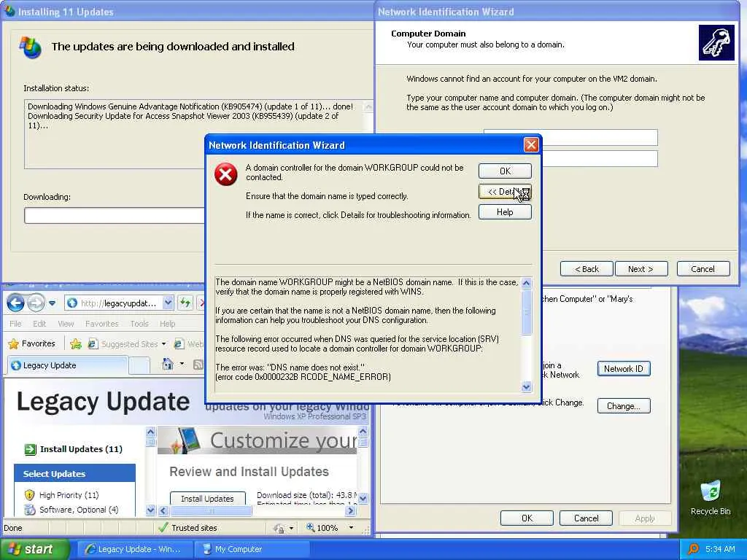
Task: Click Back in Network Identification Wizard
Action: click(x=587, y=269)
